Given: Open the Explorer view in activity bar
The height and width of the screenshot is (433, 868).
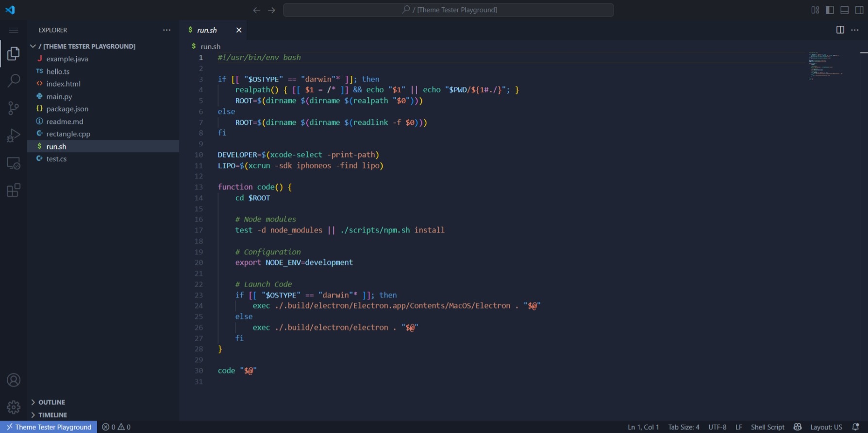Looking at the screenshot, I should [14, 53].
